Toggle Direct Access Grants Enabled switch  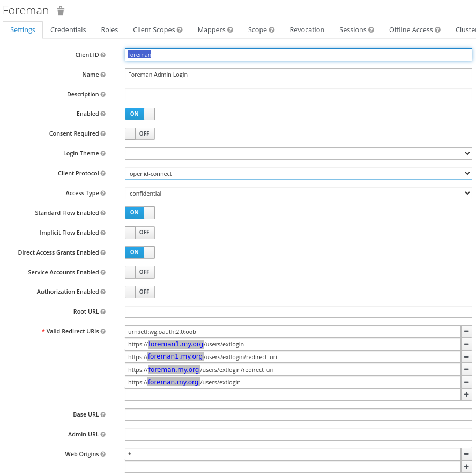click(x=140, y=252)
